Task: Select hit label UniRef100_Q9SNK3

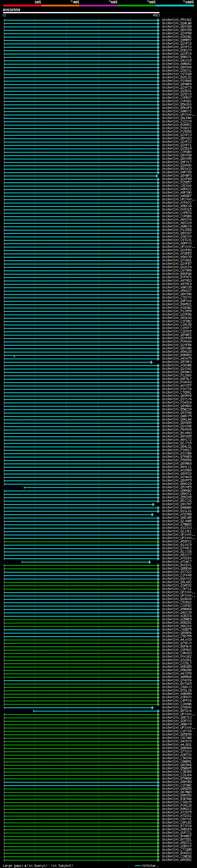Action: (177, 372)
